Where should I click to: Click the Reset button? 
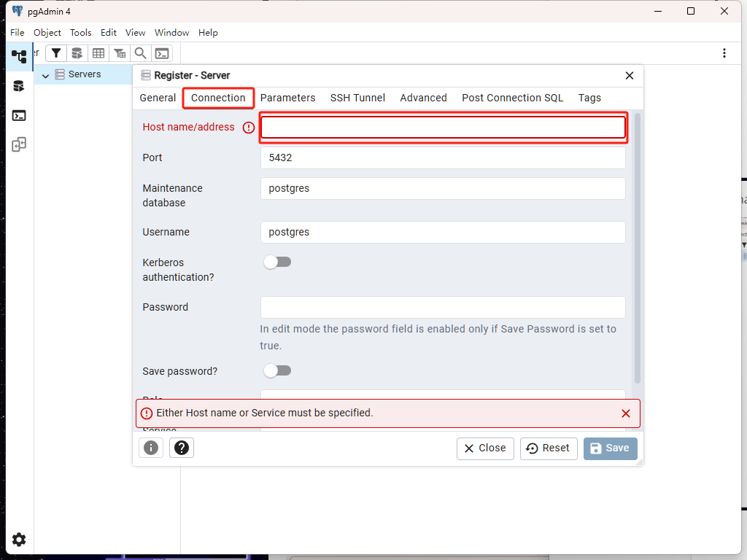click(549, 448)
